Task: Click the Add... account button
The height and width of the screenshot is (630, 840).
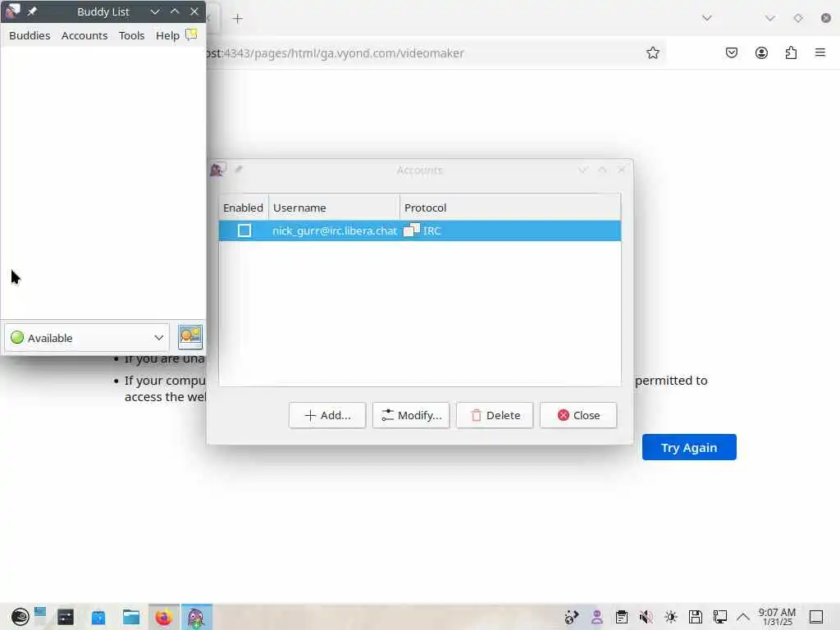Action: (327, 415)
